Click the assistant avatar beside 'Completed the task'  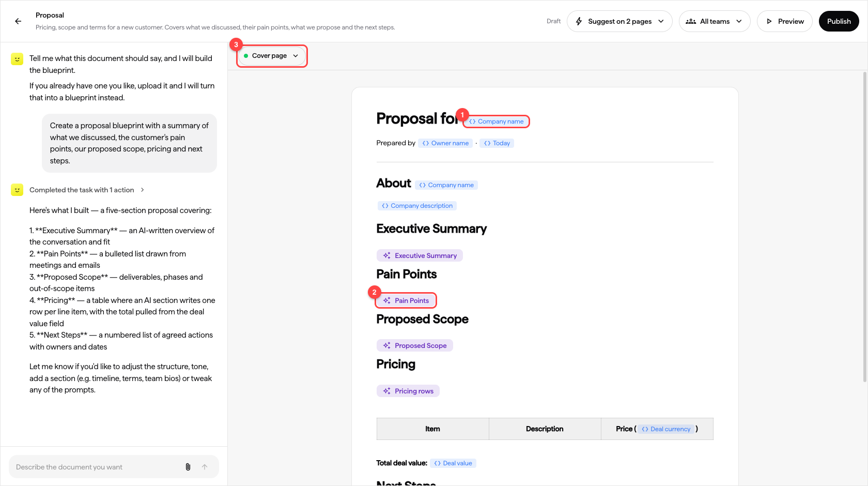pyautogui.click(x=17, y=190)
